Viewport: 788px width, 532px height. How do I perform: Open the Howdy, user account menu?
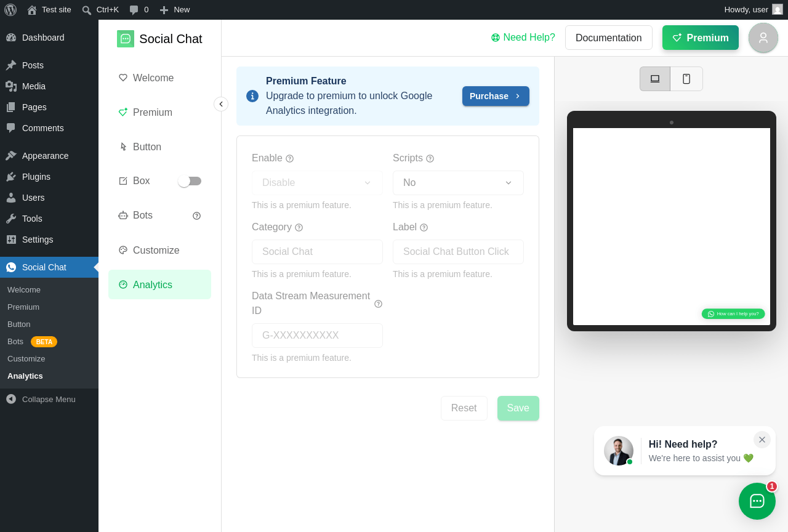pos(754,10)
